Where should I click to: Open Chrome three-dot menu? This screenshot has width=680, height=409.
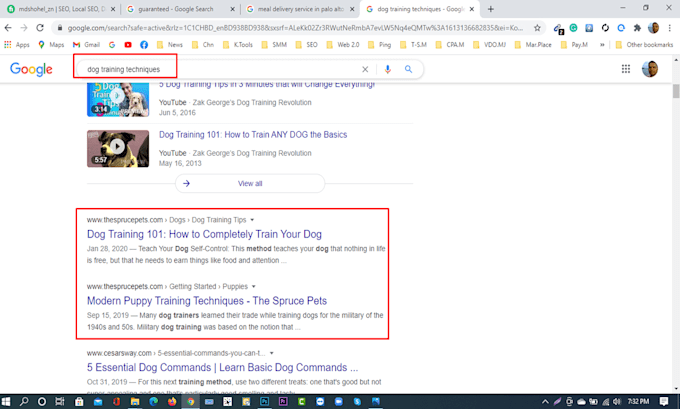670,28
